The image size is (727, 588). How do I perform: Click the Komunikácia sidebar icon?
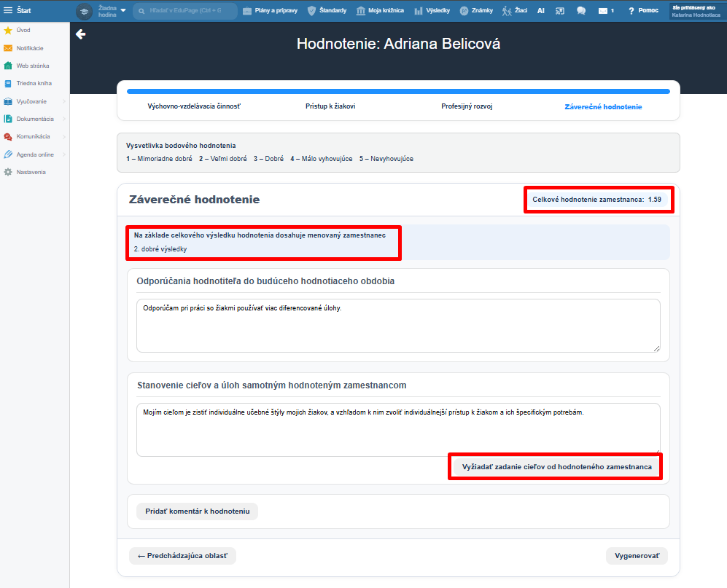pyautogui.click(x=8, y=137)
